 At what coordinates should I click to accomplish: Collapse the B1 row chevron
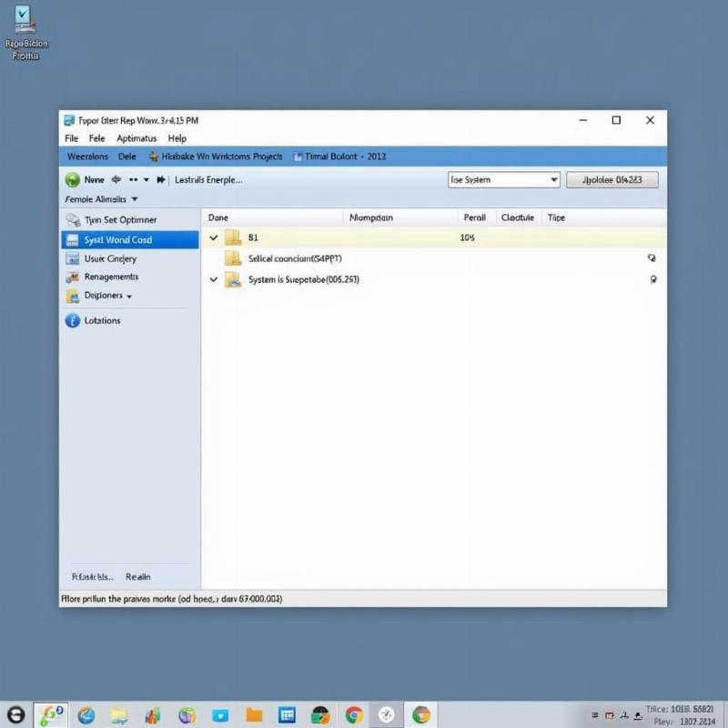pos(214,238)
